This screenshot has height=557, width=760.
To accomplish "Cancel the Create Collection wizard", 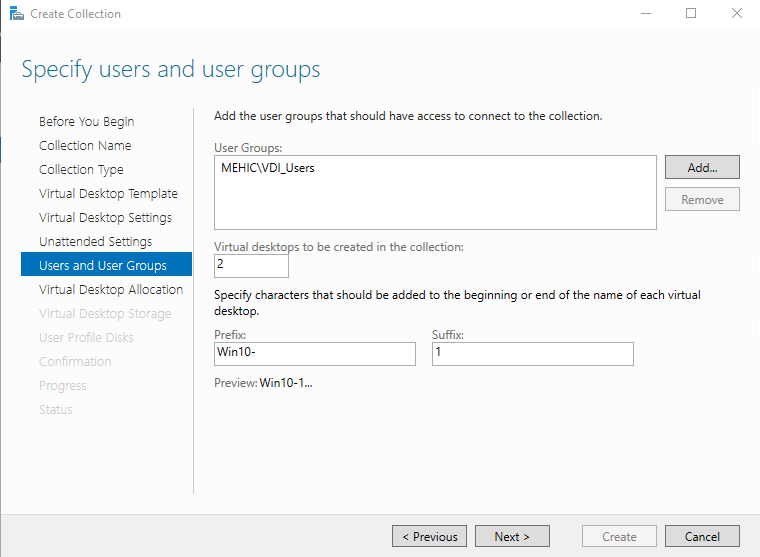I will tap(701, 537).
